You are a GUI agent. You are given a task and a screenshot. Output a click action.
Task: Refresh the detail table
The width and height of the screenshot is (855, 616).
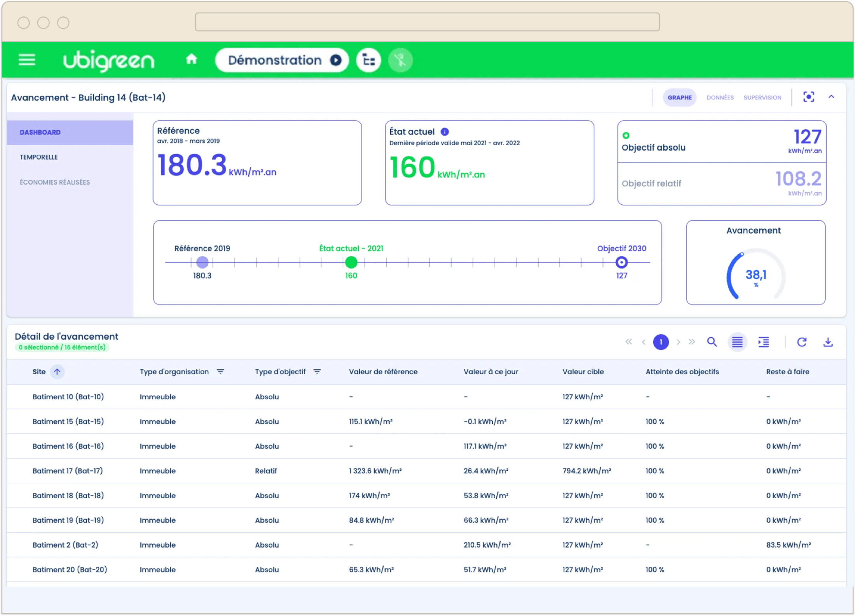coord(802,342)
